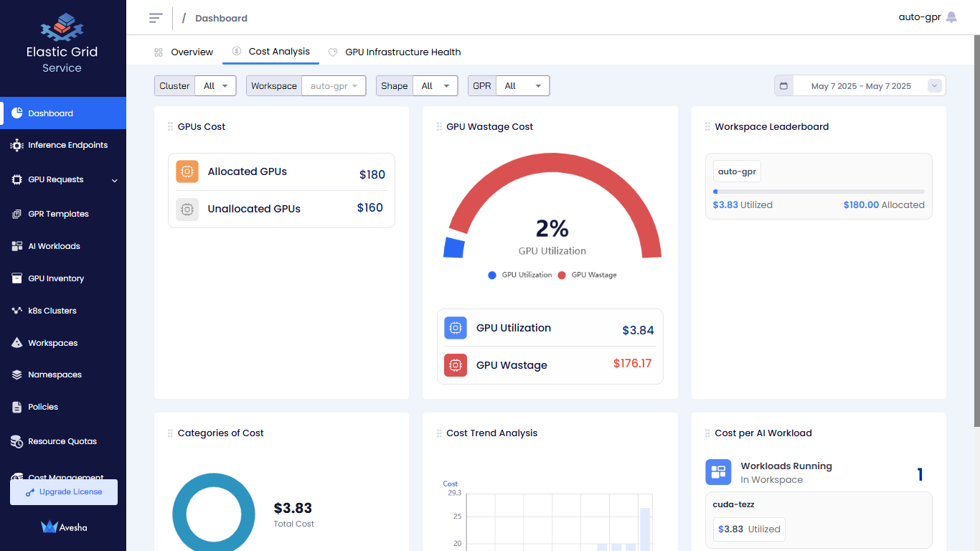Click the auto-gpr workspace chip in leaderboard
This screenshot has width=980, height=551.
click(x=737, y=171)
